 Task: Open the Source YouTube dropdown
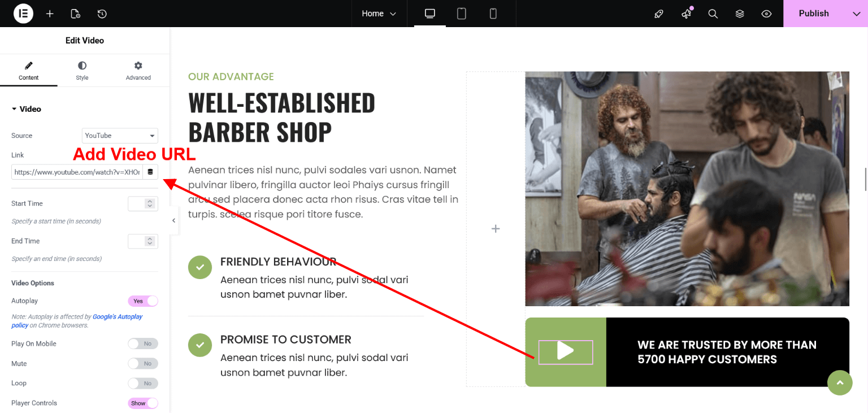(120, 136)
